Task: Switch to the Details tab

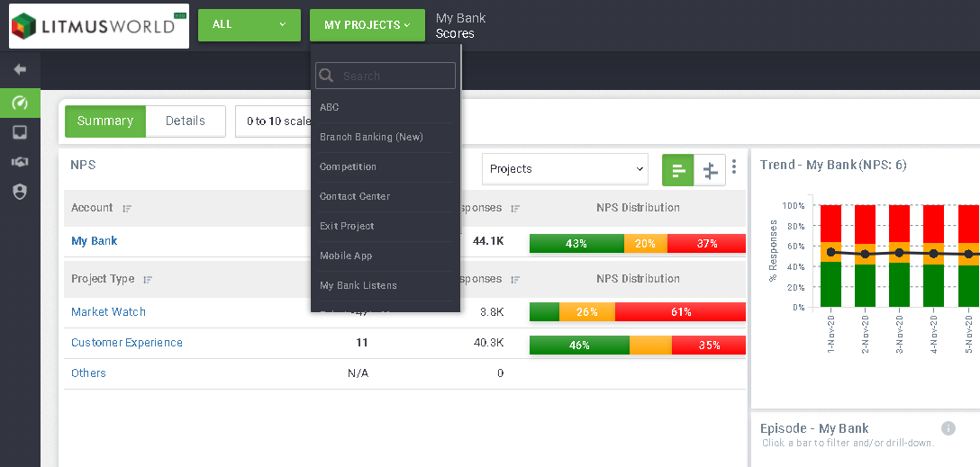Action: click(x=185, y=121)
